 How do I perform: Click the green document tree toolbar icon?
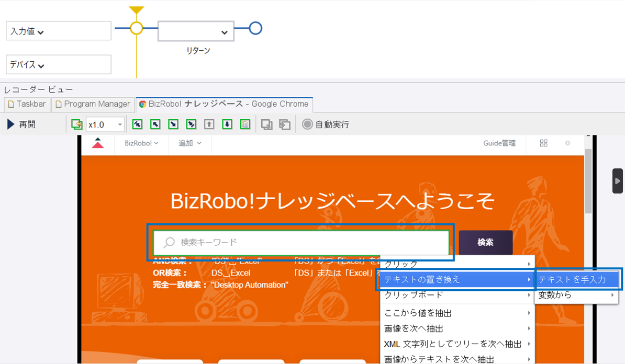(245, 124)
